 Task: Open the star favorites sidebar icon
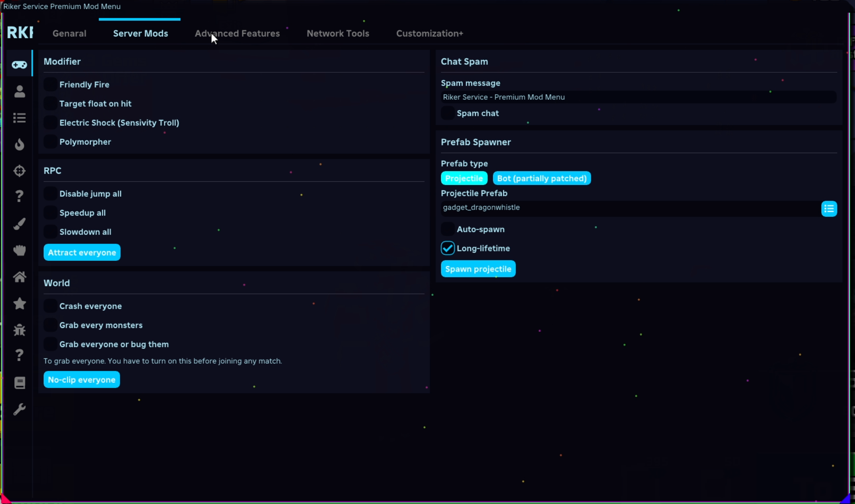pos(19,304)
